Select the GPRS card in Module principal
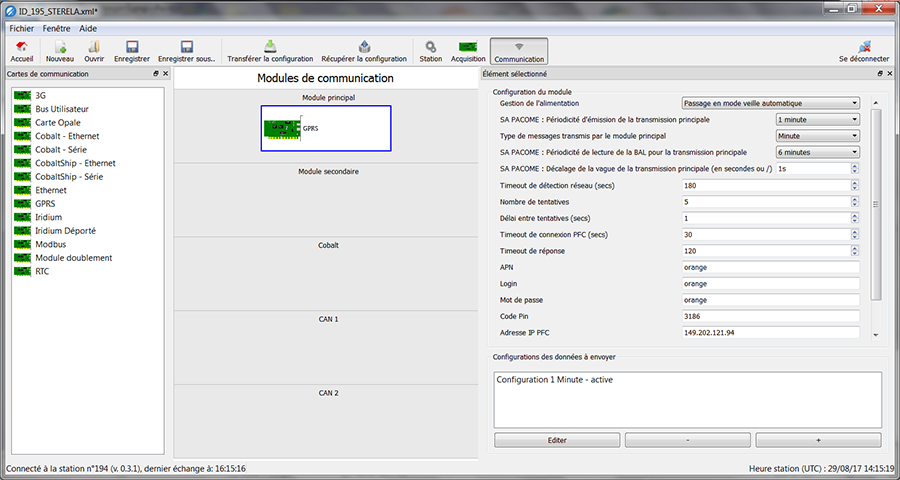 pos(325,128)
